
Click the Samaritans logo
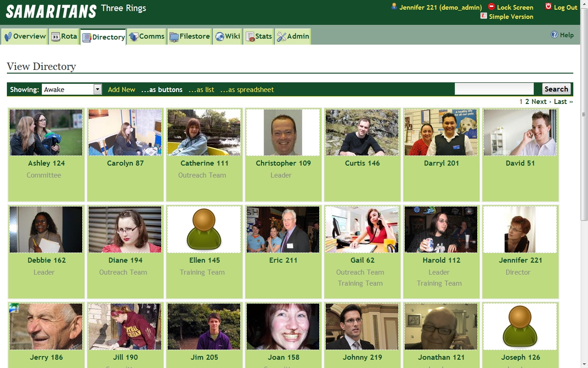pos(51,11)
